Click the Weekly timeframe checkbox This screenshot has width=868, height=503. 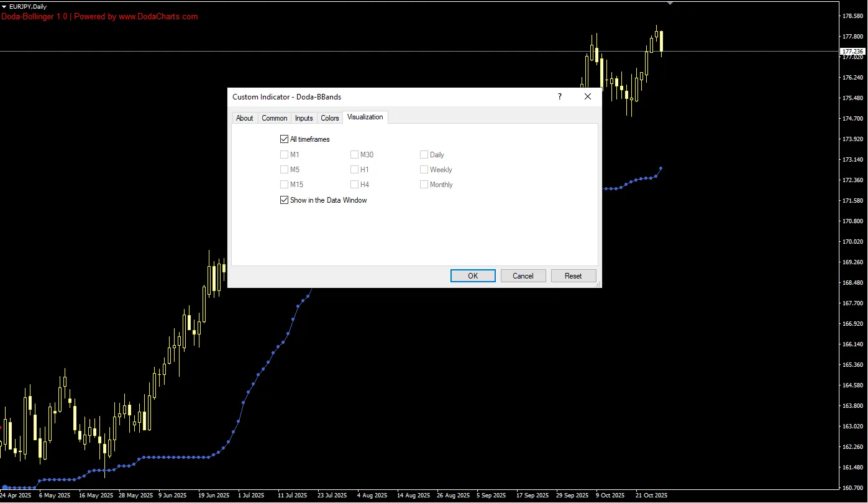coord(424,170)
